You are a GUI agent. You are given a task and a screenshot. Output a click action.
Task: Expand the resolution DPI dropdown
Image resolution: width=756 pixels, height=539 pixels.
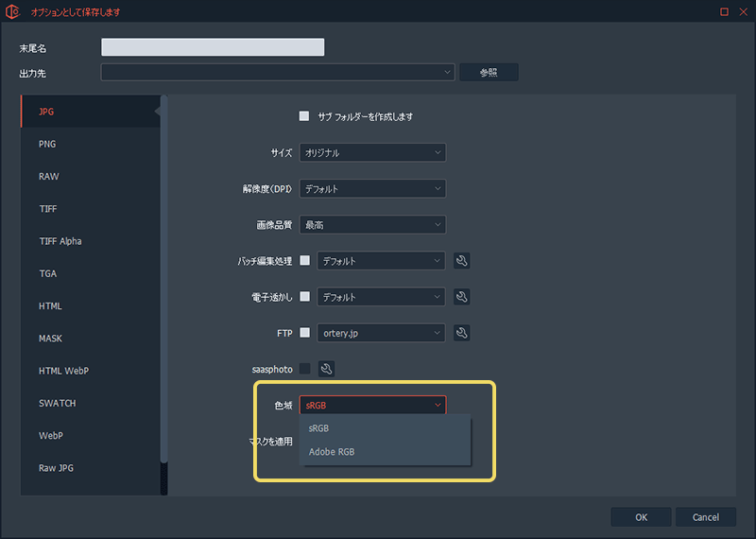(372, 188)
